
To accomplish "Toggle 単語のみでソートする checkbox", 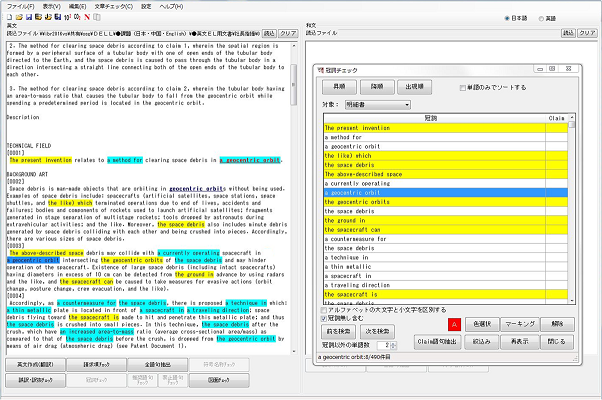I will click(463, 88).
